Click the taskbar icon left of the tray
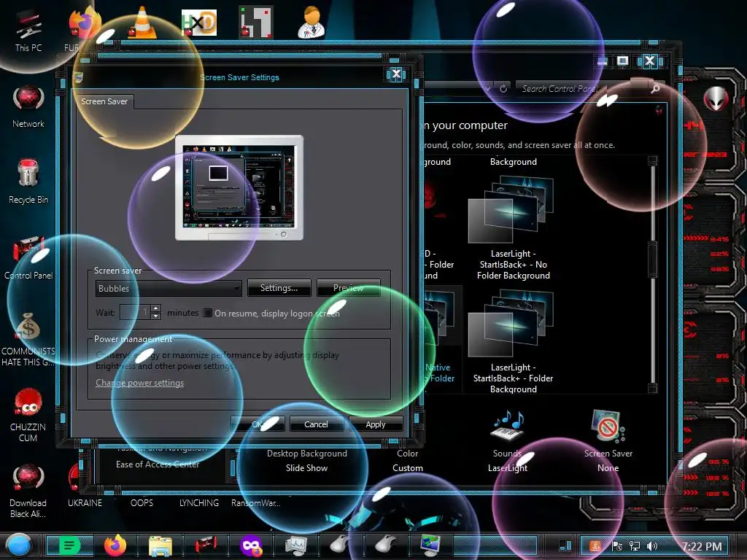The width and height of the screenshot is (747, 560). [565, 545]
